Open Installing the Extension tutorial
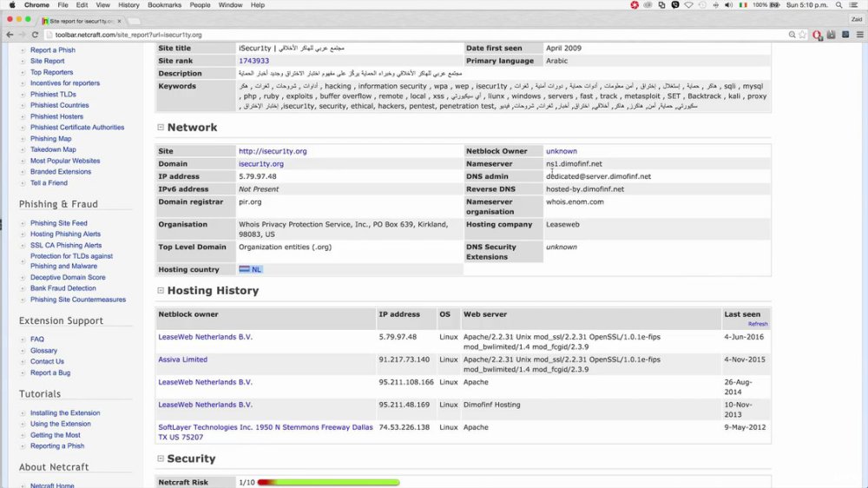This screenshot has height=488, width=868. pyautogui.click(x=65, y=412)
